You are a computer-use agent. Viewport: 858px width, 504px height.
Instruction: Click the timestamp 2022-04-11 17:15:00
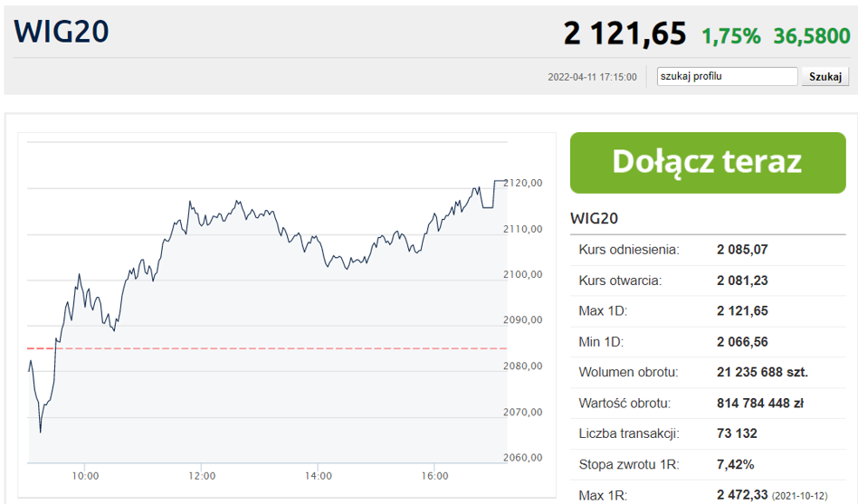coord(592,77)
